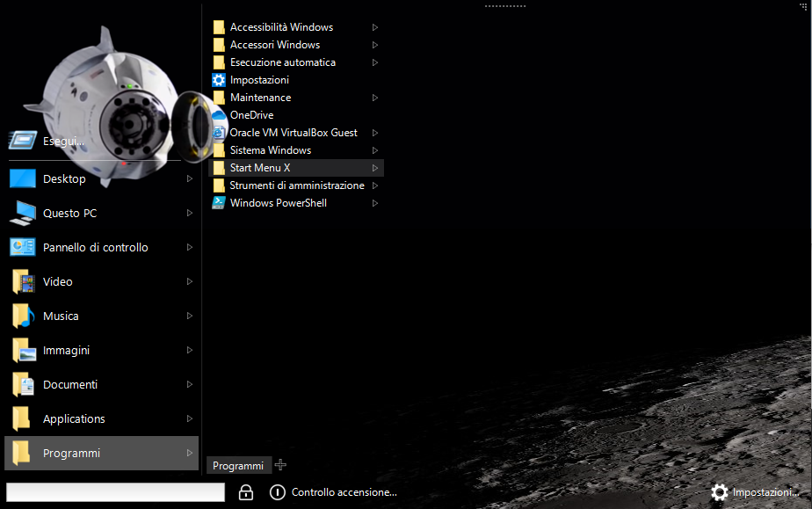
Task: Open the Maintenance menu entry
Action: pos(295,98)
